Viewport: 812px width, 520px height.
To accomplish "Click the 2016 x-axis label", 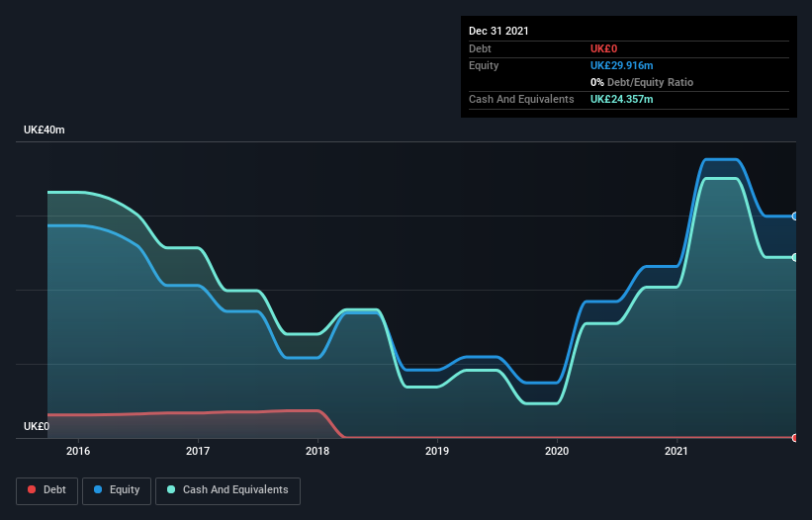I will [78, 451].
